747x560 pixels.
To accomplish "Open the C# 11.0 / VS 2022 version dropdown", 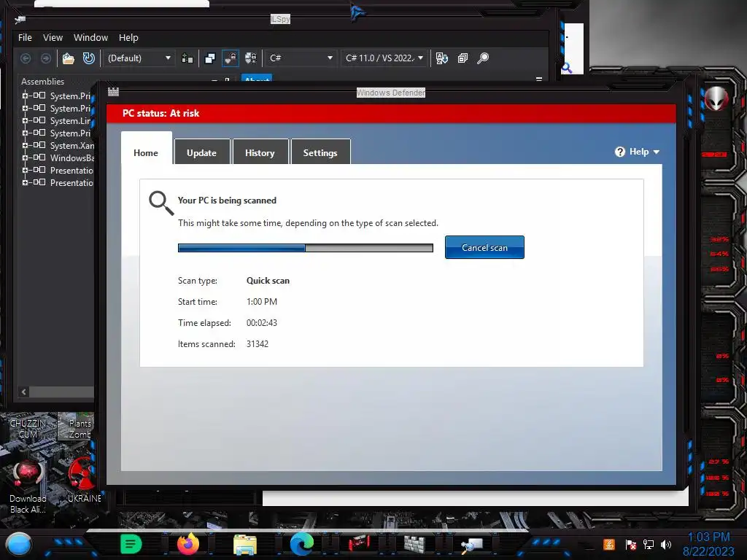I will (384, 58).
